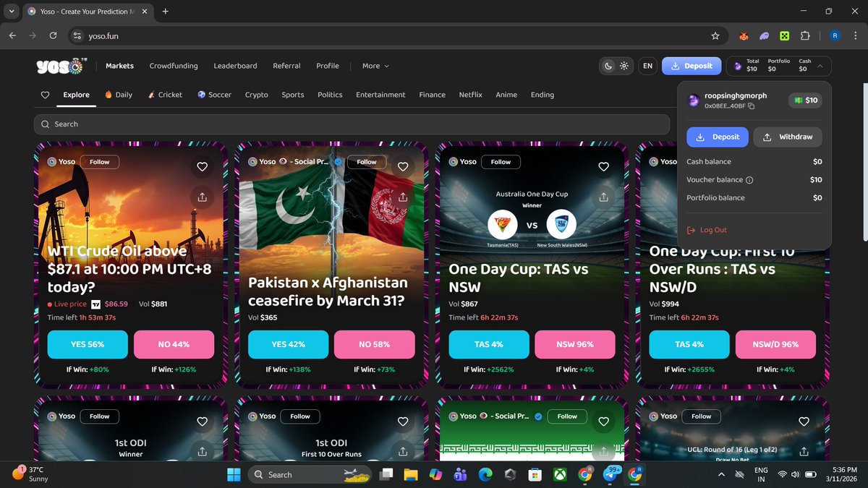Collapse the account balance panel chevron

pyautogui.click(x=820, y=66)
